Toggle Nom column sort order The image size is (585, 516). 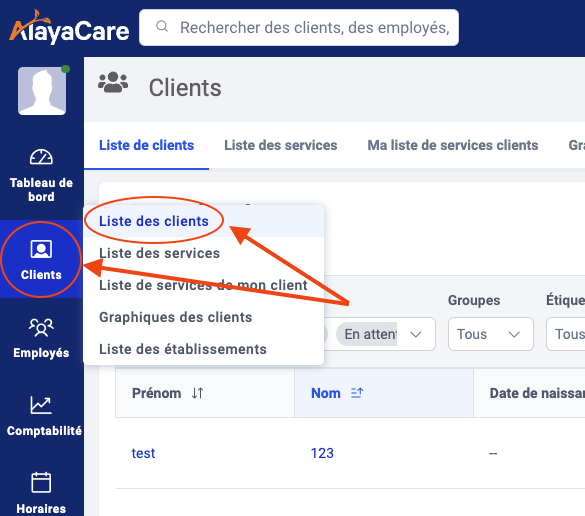coord(357,393)
